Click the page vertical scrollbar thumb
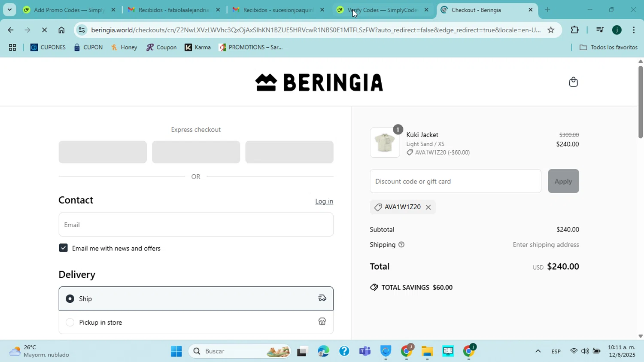644x362 pixels. tap(640, 102)
